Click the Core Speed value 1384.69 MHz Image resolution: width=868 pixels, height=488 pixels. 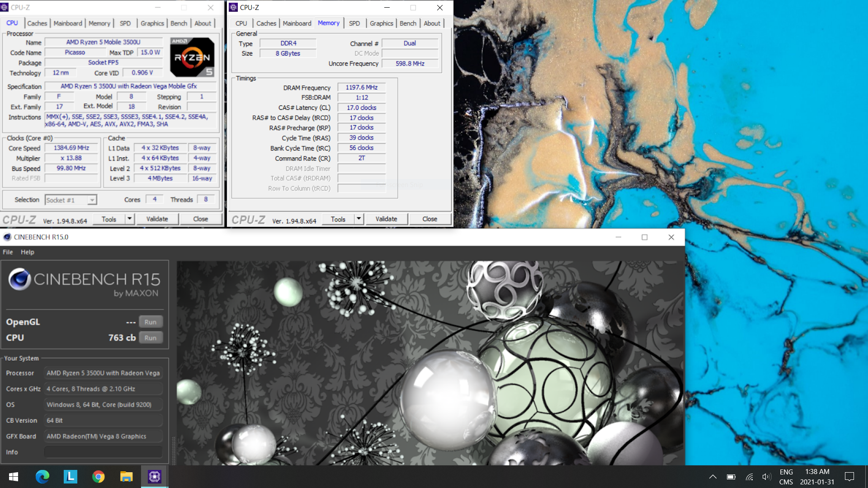click(71, 148)
